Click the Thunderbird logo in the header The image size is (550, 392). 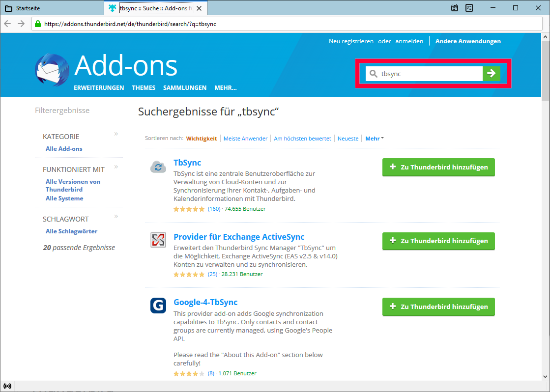click(52, 70)
